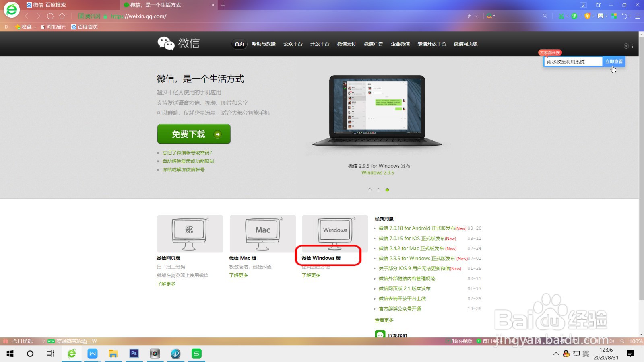Open 冻结或解冻微信帐号 link

click(x=184, y=170)
